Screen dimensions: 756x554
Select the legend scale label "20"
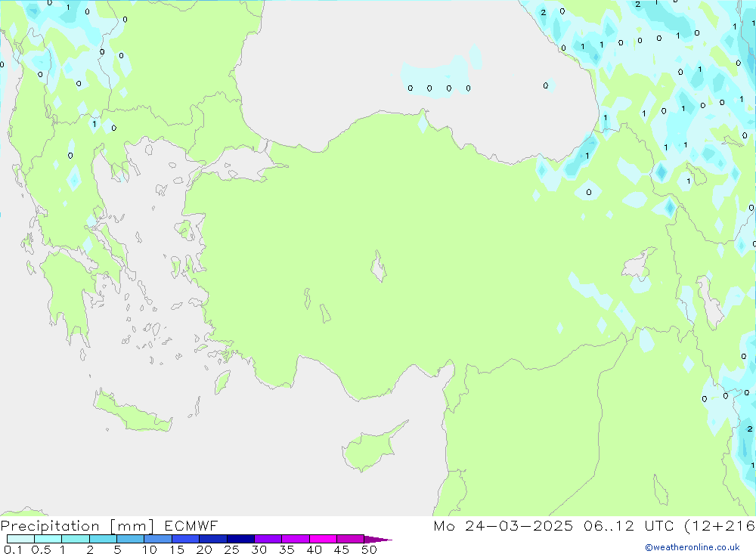[x=204, y=549]
